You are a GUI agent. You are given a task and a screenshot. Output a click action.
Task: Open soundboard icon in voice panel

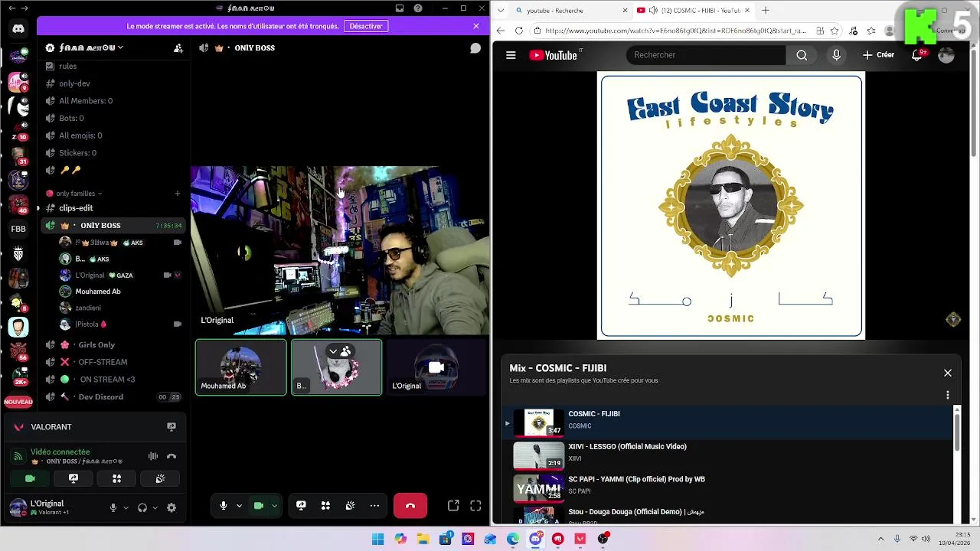[x=160, y=478]
